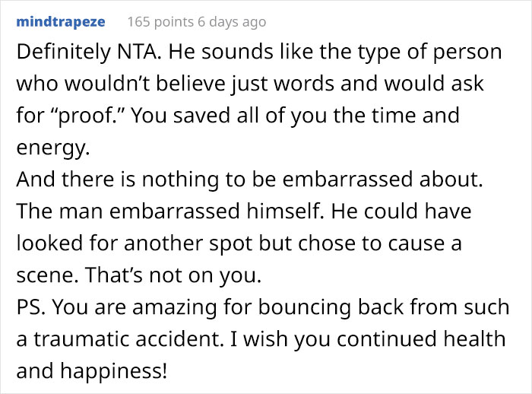Viewport: 532px width, 394px height.
Task: Click the word "energy" ending the first paragraph
Action: (51, 149)
